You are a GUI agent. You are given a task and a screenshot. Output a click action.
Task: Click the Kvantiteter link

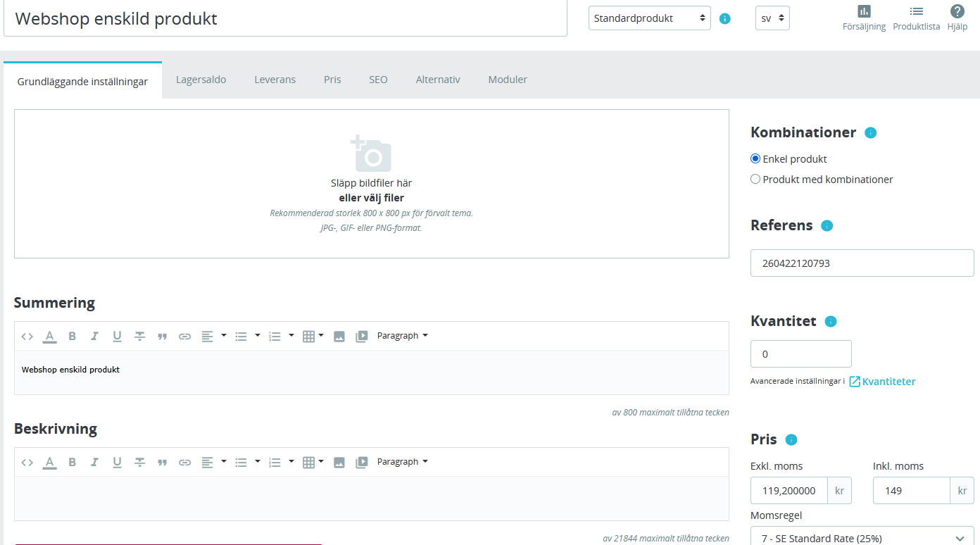(x=888, y=382)
